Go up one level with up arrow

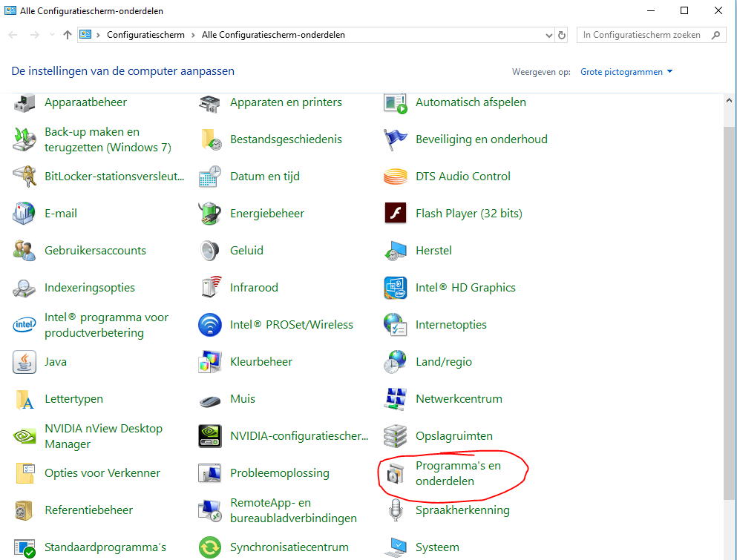pyautogui.click(x=68, y=35)
